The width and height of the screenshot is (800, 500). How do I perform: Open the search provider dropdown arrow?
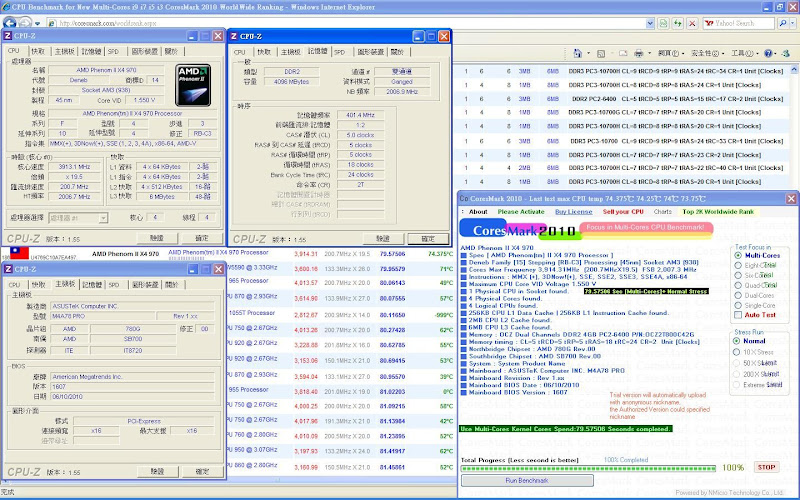pos(792,23)
